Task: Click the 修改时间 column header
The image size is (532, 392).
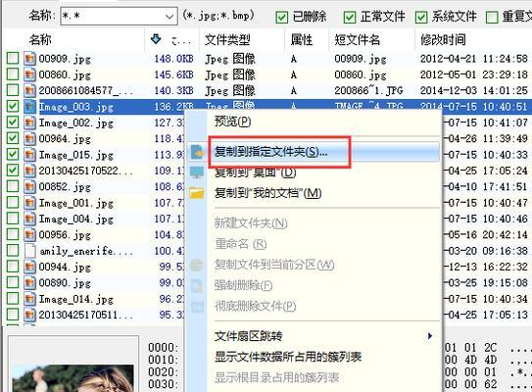Action: point(443,40)
